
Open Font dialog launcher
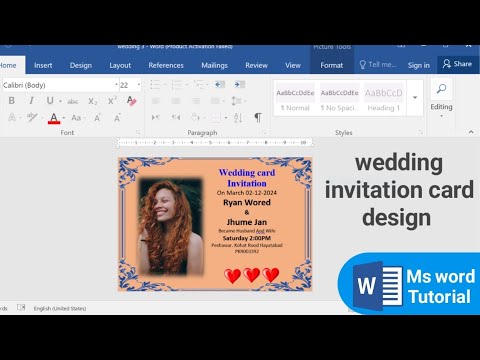[139, 133]
